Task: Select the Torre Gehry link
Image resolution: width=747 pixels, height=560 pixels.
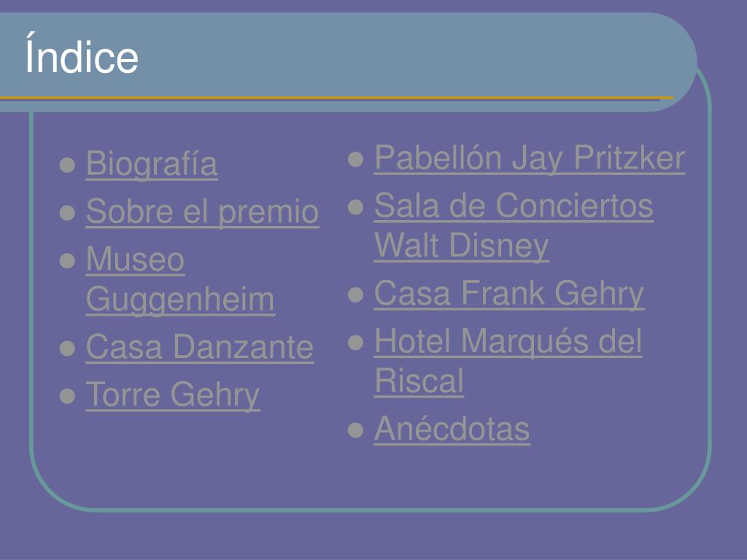Action: (x=172, y=395)
